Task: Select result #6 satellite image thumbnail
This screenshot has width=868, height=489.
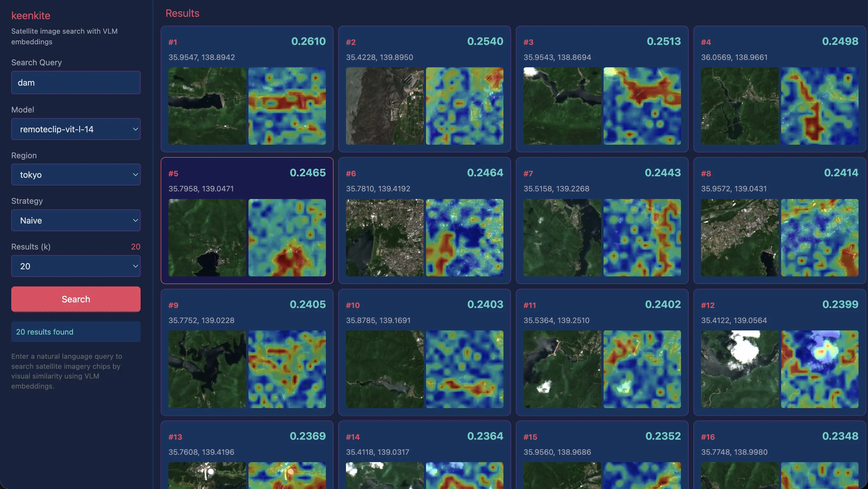Action: click(384, 238)
